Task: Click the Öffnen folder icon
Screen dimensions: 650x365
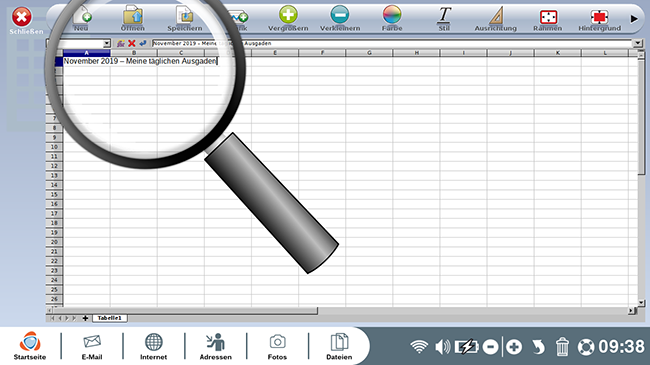Action: click(133, 15)
